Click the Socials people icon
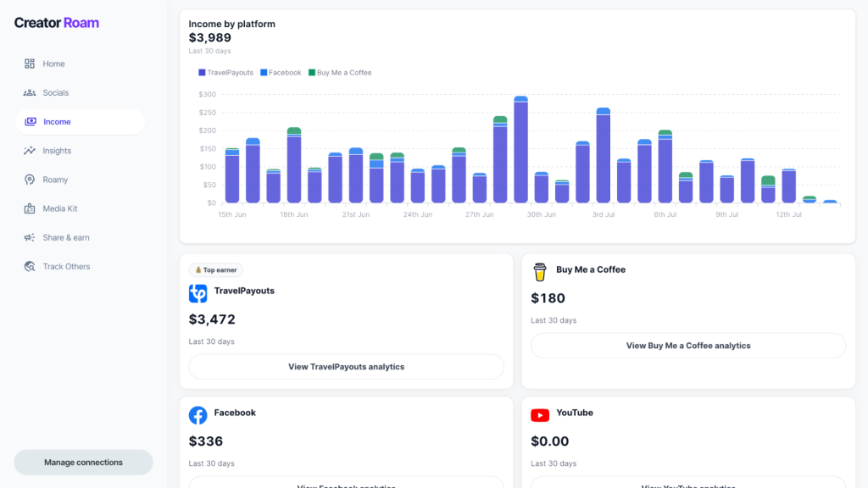The height and width of the screenshot is (488, 868). pos(30,92)
